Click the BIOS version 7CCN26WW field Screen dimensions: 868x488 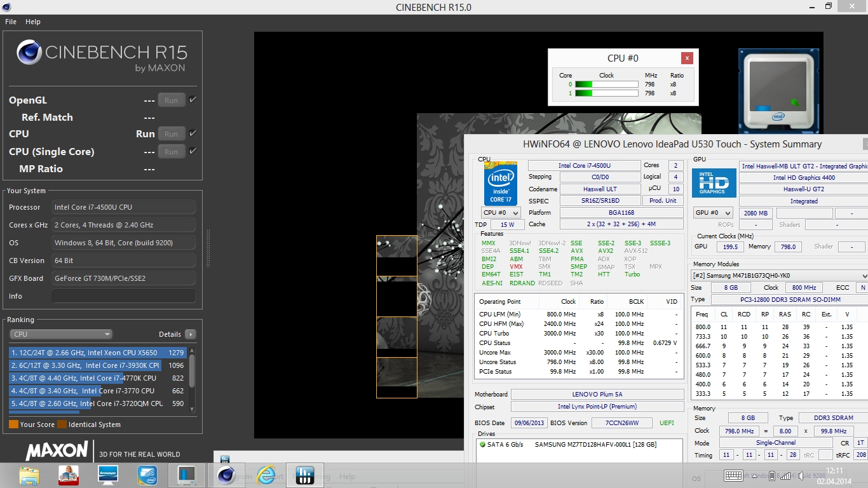623,423
